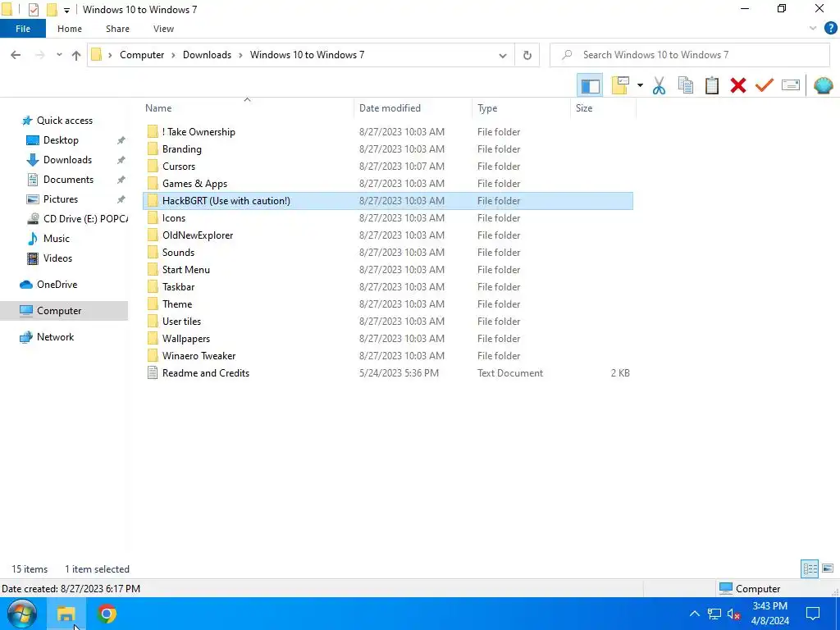Open the dropdown arrow beside new folder icon
Screen dimensions: 840x630
click(x=640, y=85)
